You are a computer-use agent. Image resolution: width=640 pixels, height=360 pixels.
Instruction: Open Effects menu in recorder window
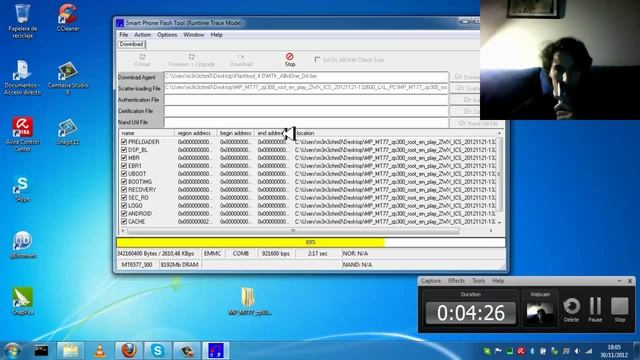pos(456,281)
